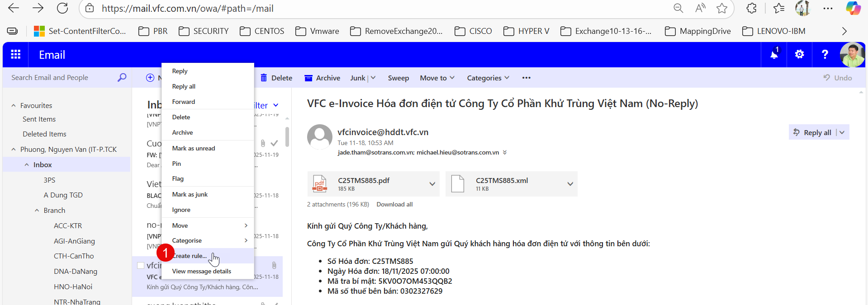Image resolution: width=868 pixels, height=305 pixels.
Task: Open the three-dots more actions menu
Action: (526, 78)
